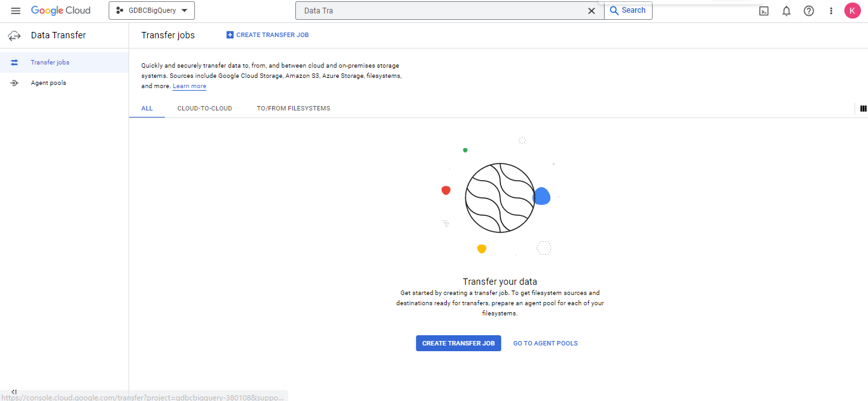868x401 pixels.
Task: Open column display options icon
Action: coord(863,109)
